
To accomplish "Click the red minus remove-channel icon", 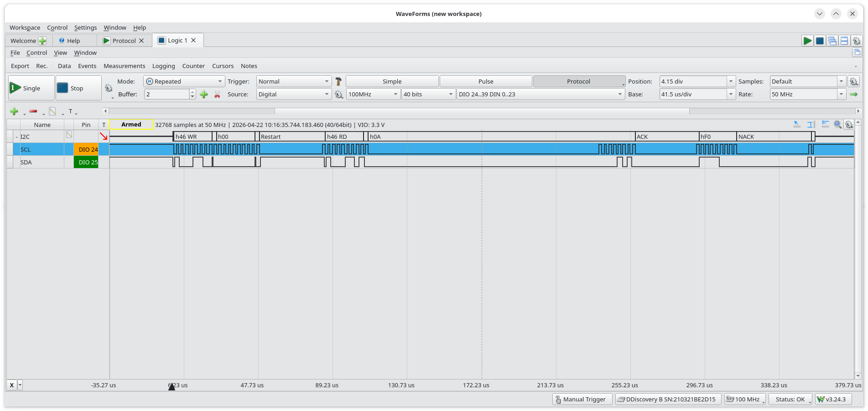I will pyautogui.click(x=33, y=111).
